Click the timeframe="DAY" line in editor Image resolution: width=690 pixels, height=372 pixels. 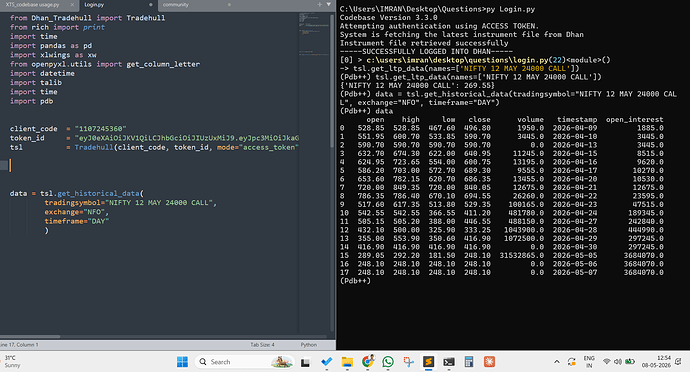click(76, 221)
